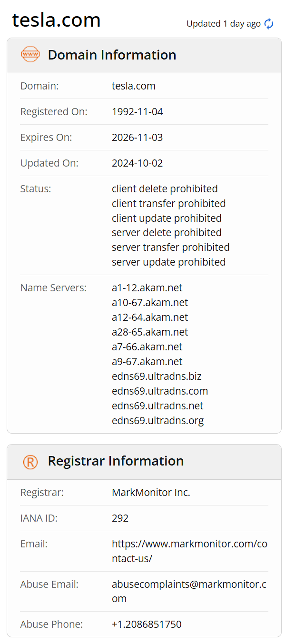
Task: Click the orange R registrar icon
Action: (x=30, y=461)
